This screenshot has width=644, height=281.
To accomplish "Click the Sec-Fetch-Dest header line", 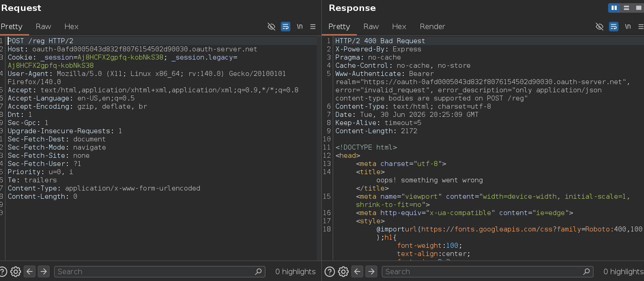I will (x=56, y=139).
